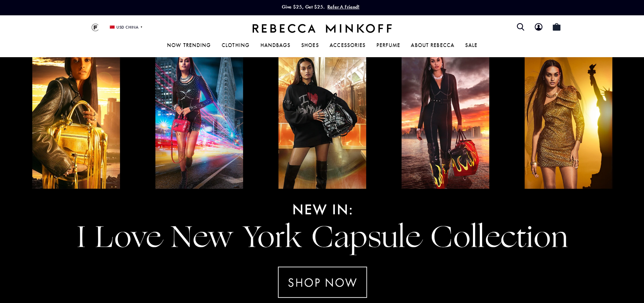Screen dimensions: 644x303
Task: Open the Accessories menu
Action: pyautogui.click(x=348, y=45)
